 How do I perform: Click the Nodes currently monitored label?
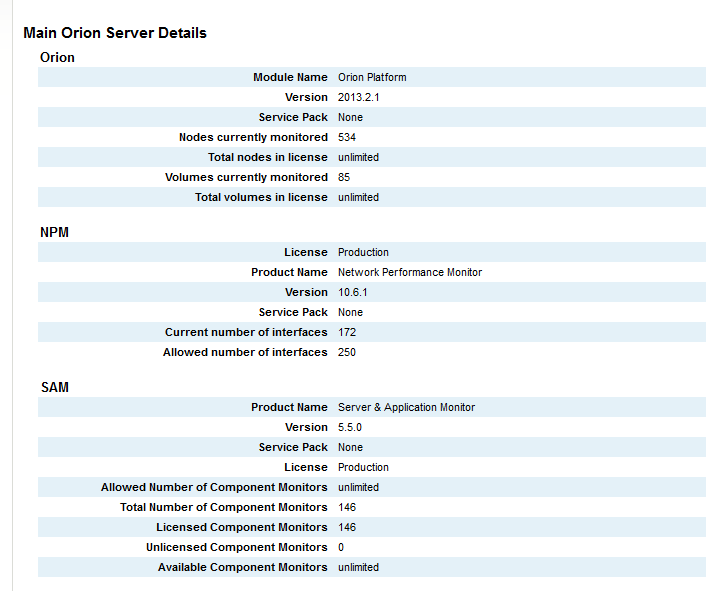[x=253, y=137]
